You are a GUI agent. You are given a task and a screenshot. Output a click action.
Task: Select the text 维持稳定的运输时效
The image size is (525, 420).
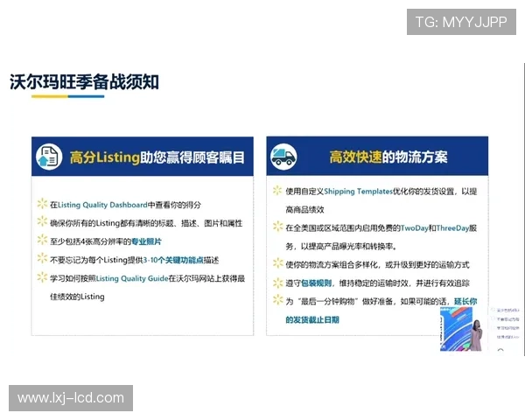374,283
